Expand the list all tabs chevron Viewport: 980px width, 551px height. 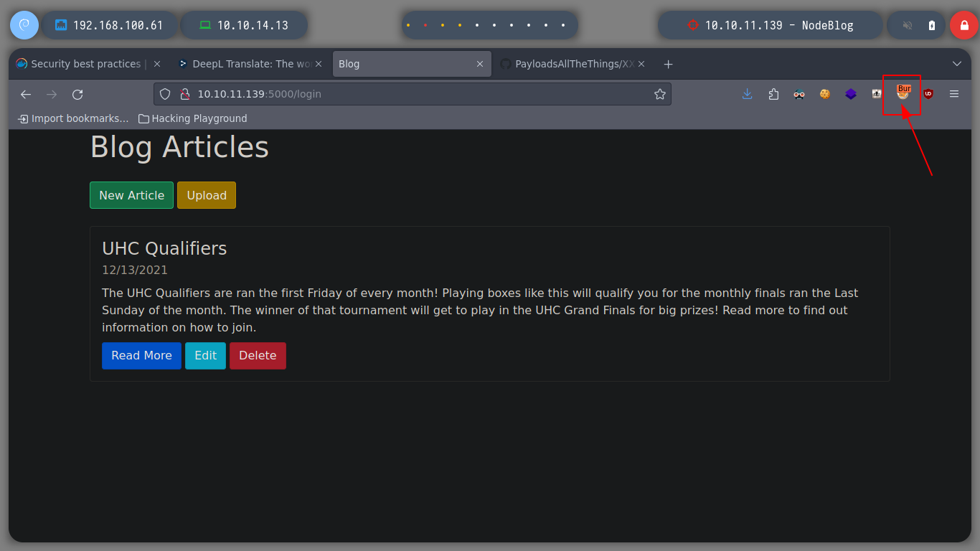pyautogui.click(x=956, y=64)
